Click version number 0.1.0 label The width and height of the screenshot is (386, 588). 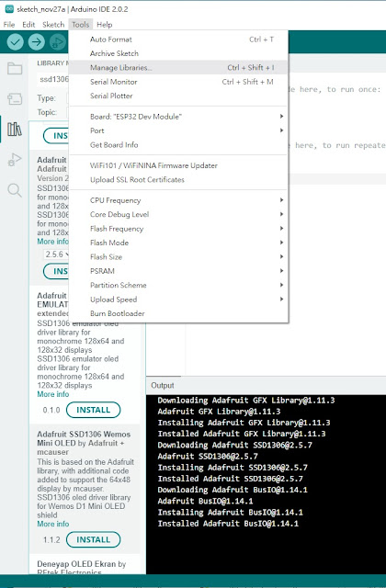point(51,410)
